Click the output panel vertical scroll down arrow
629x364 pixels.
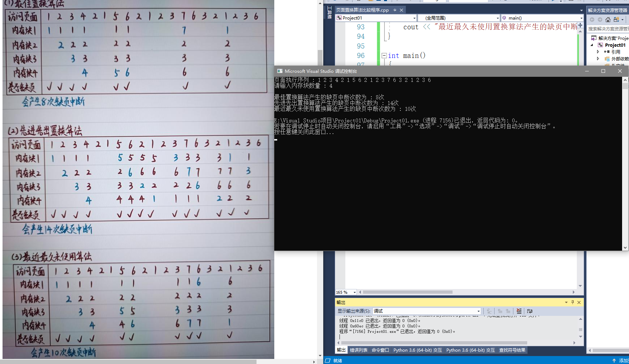coord(580,337)
